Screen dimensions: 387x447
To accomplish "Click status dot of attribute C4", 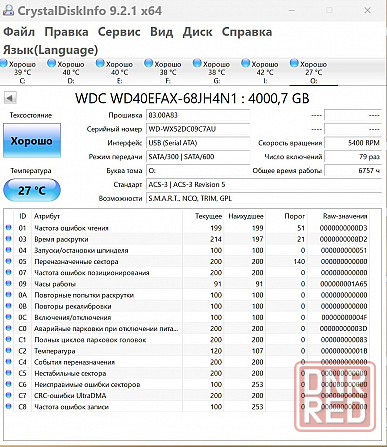I will click(9, 362).
